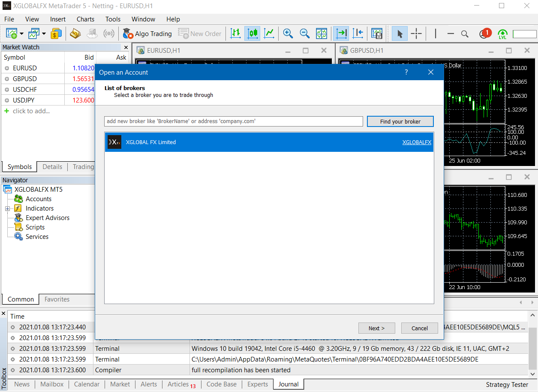
Task: Tile chart windows icon
Action: (x=322, y=33)
